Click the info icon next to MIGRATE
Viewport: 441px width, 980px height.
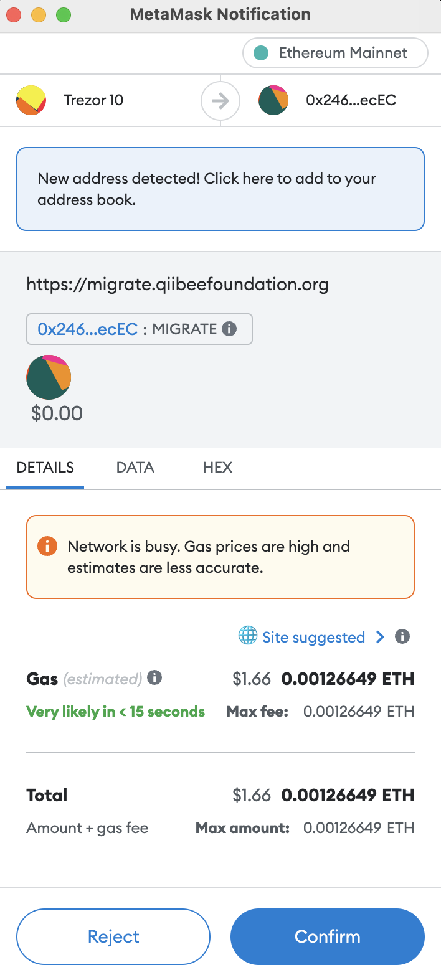point(229,329)
